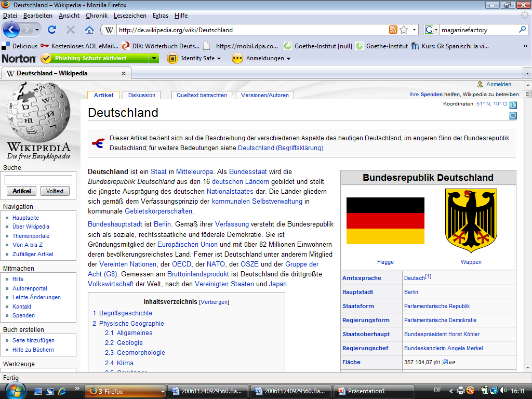Follow the Mitteleuropa link
The height and width of the screenshot is (399, 532).
[x=194, y=171]
